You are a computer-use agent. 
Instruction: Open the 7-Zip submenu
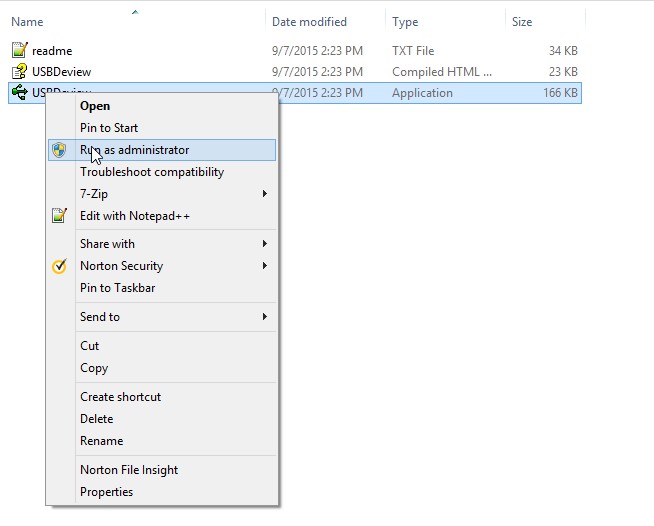tap(162, 194)
